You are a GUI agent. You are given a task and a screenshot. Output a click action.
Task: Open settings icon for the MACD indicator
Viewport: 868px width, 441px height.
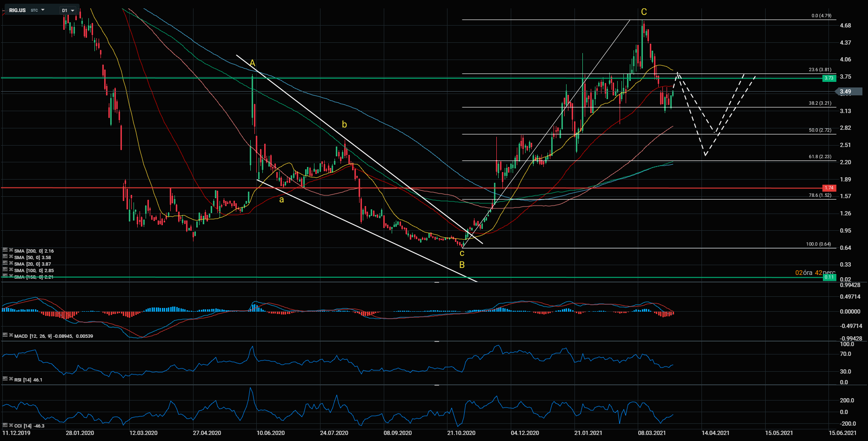tap(5, 335)
